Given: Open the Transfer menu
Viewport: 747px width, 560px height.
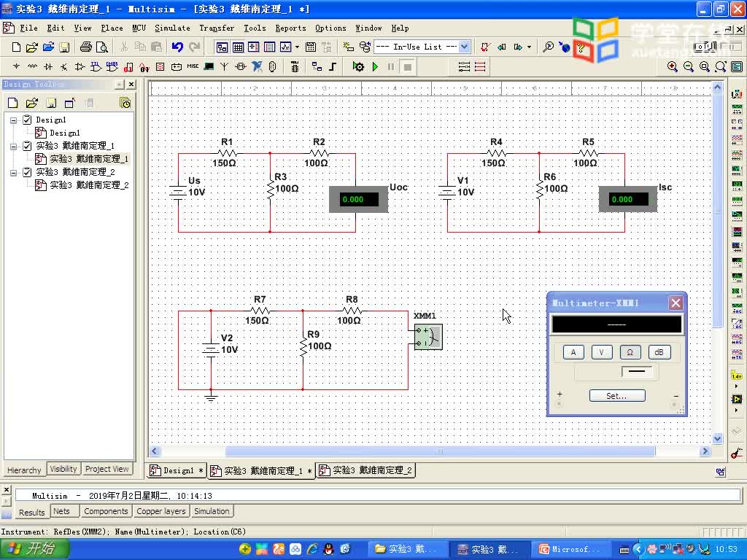Looking at the screenshot, I should pos(217,28).
